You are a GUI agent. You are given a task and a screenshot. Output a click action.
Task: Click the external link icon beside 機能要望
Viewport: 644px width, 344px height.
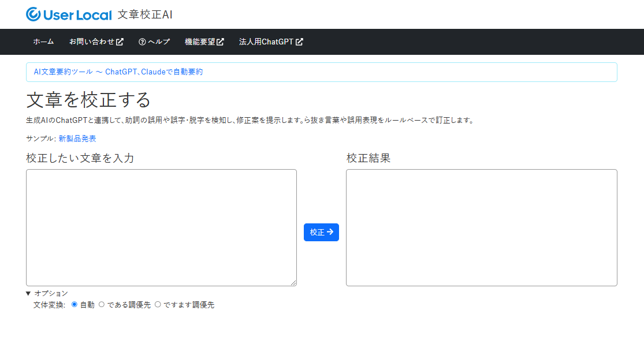pos(220,42)
